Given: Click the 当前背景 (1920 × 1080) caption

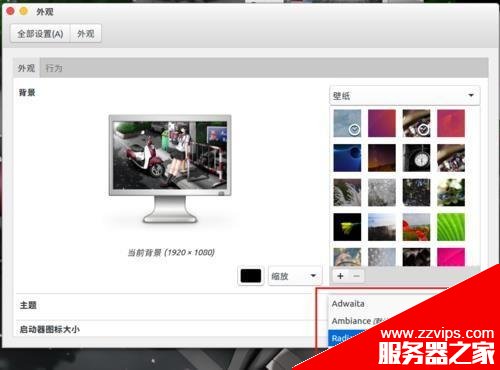Looking at the screenshot, I should (171, 252).
